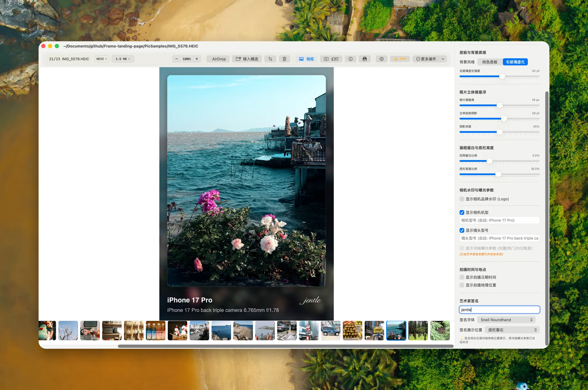Image resolution: width=588 pixels, height=390 pixels.
Task: Close the window with the red button
Action: (43, 46)
